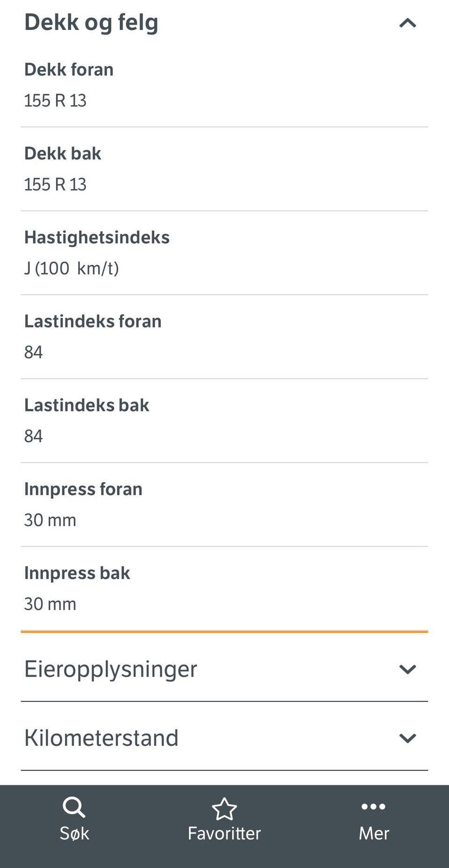The height and width of the screenshot is (868, 449).
Task: Select the Dekk bak value
Action: (x=55, y=184)
